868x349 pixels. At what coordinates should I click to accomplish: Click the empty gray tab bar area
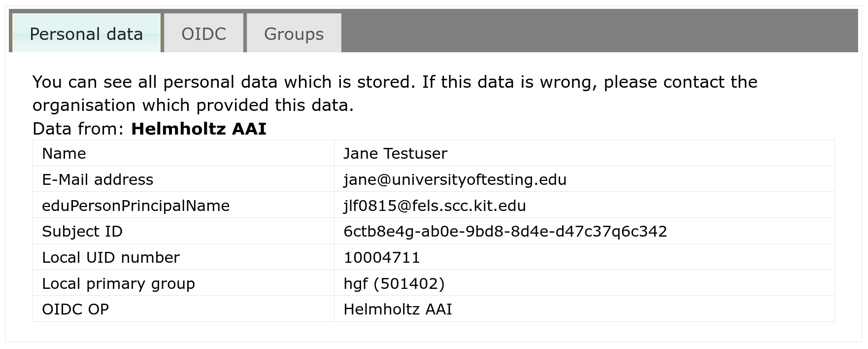599,31
